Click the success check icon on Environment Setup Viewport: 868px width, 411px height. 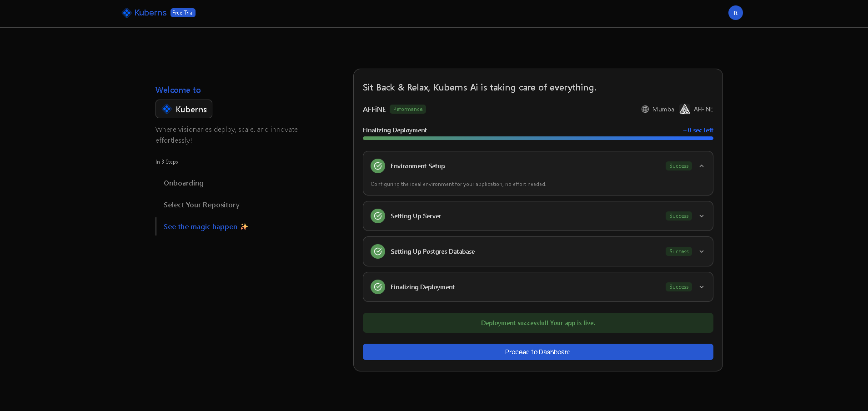point(377,166)
